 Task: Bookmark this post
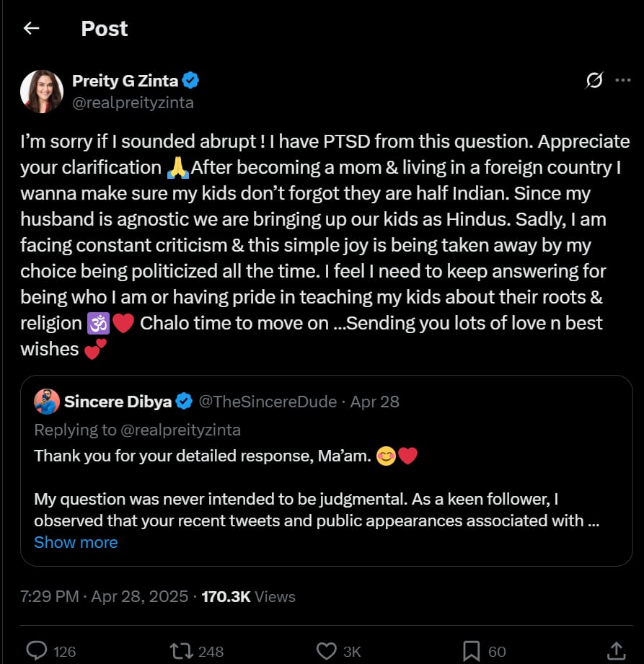coord(472,651)
